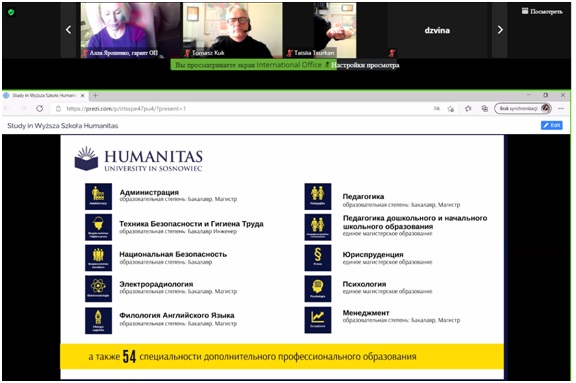The image size is (576, 383).
Task: Go back in browser
Action: pyautogui.click(x=8, y=108)
